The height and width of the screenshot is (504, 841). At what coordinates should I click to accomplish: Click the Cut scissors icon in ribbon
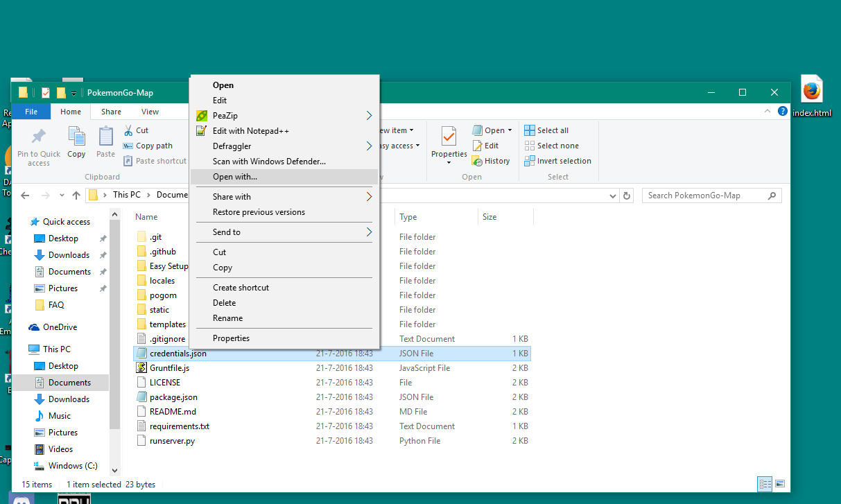tap(128, 130)
